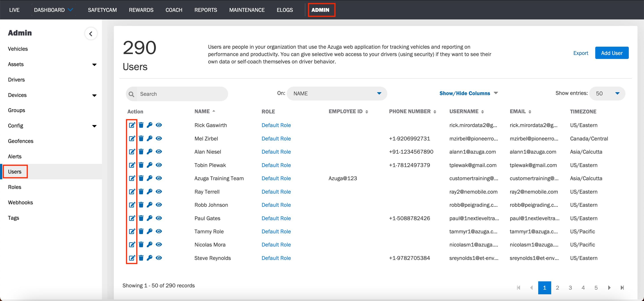Toggle view eye for Ray Terrell
Screen dimensions: 644x301
pyautogui.click(x=159, y=191)
